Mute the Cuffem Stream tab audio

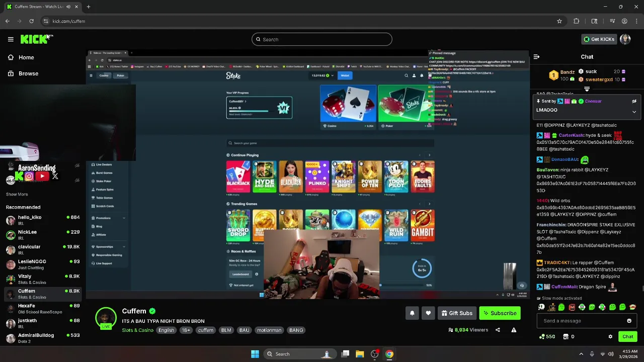point(68,7)
